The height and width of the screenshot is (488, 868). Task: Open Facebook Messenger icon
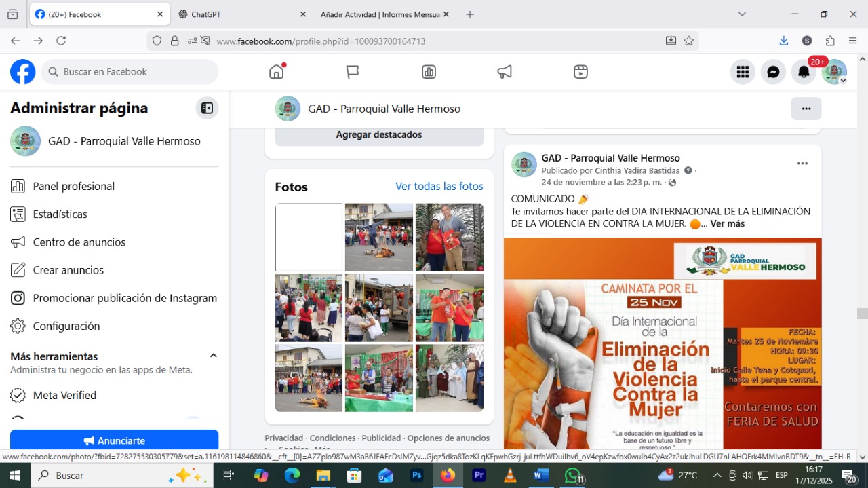click(x=773, y=72)
